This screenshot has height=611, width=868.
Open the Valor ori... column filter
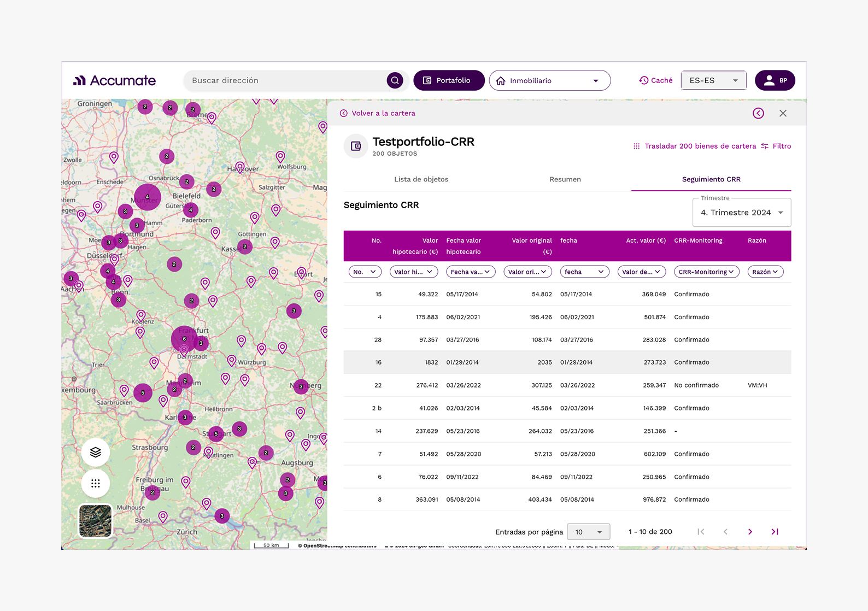(527, 272)
